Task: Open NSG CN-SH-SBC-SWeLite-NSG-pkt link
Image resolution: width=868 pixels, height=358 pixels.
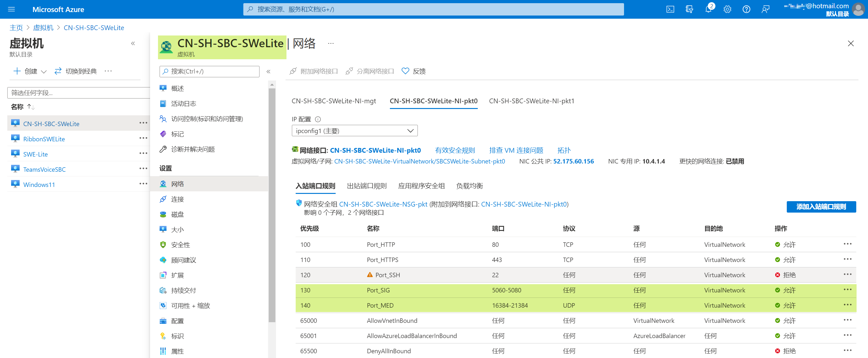Action: pos(383,204)
